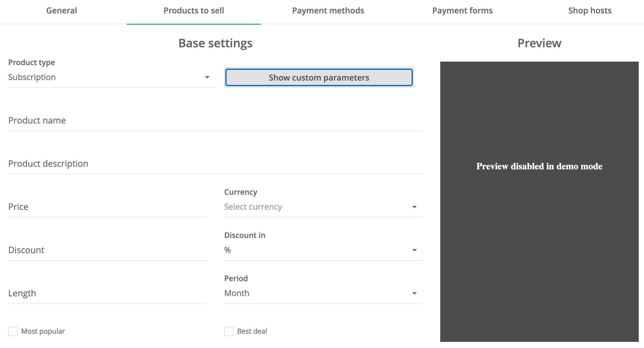Open the Payment methods tab
This screenshot has height=348, width=644.
pos(328,11)
